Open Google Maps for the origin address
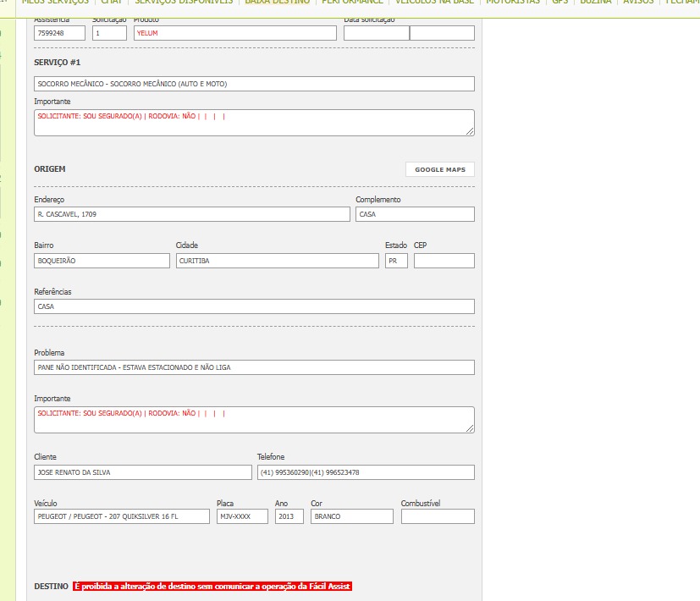700x601 pixels. tap(440, 169)
